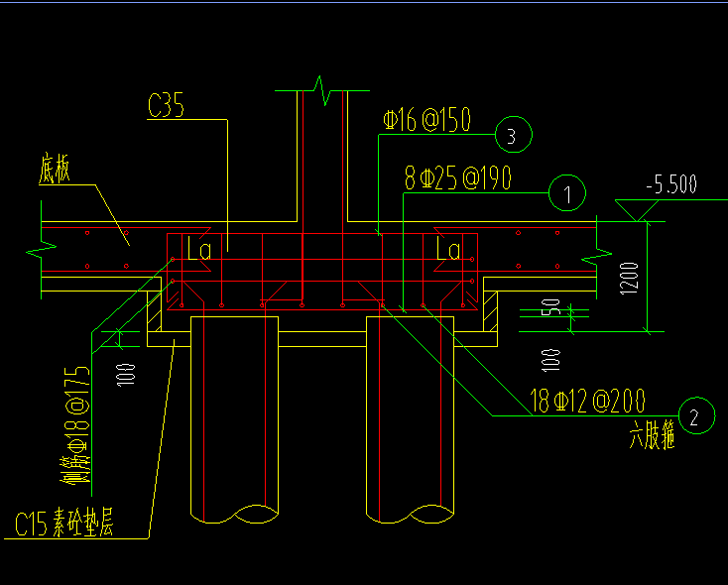This screenshot has height=585, width=728.
Task: Click the left La anchorage label
Action: [x=199, y=249]
